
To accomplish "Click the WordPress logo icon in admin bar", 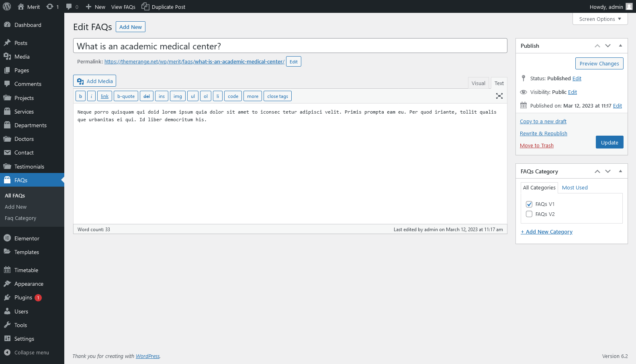I will click(x=7, y=7).
